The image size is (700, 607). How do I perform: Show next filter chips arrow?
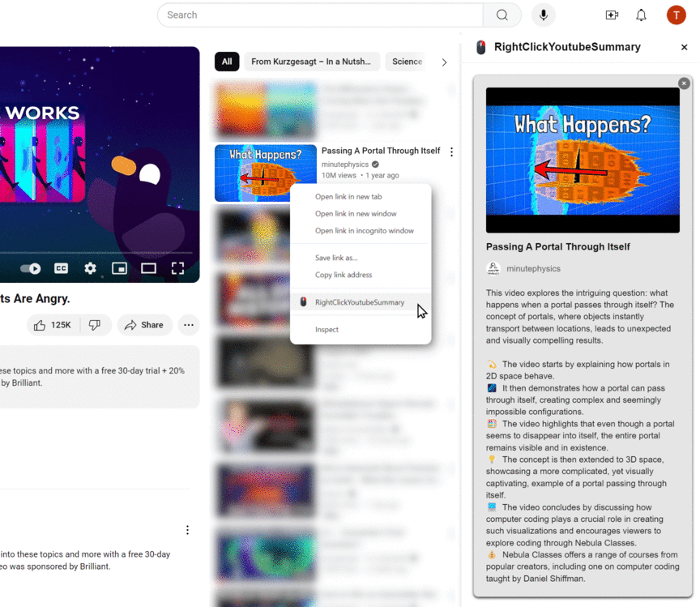(444, 62)
